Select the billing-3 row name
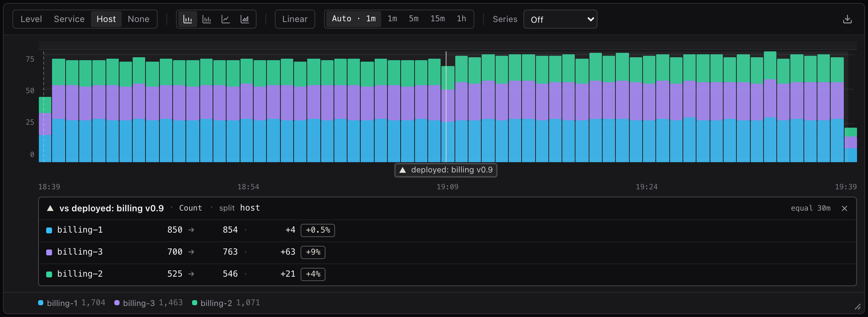This screenshot has height=317, width=868. 80,252
